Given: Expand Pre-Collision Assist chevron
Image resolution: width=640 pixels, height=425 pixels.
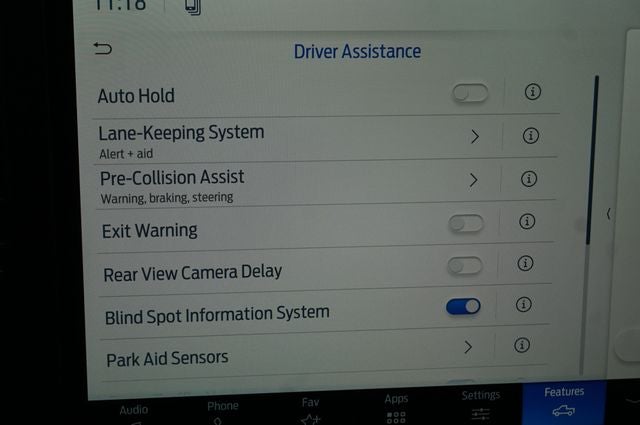Looking at the screenshot, I should pos(473,180).
